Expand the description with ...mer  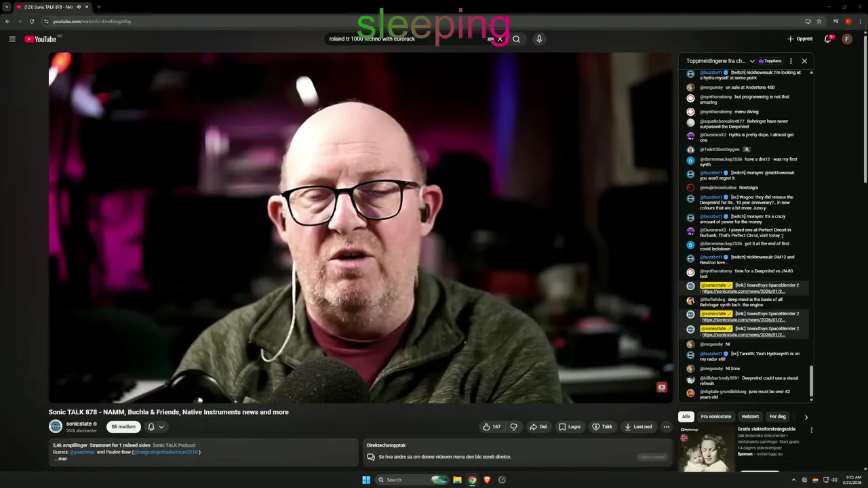point(61,459)
